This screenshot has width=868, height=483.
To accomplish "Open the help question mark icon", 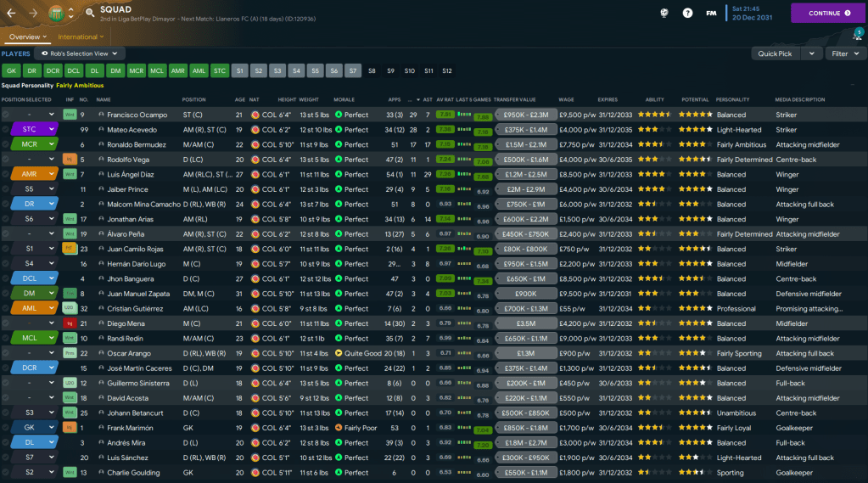I will pos(687,13).
